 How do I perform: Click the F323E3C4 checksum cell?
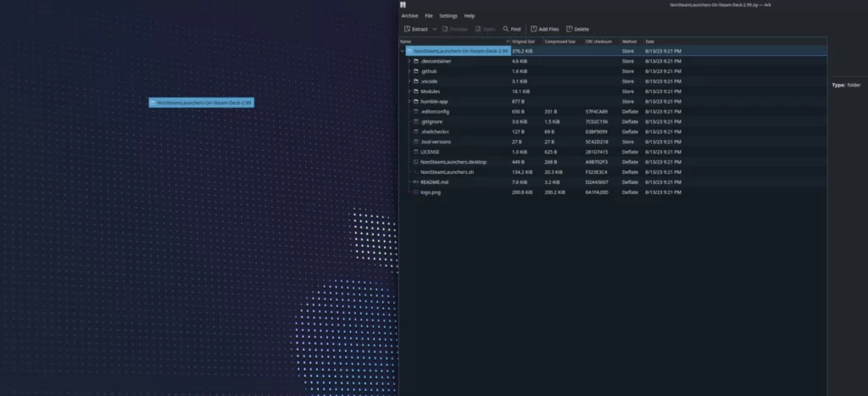596,172
